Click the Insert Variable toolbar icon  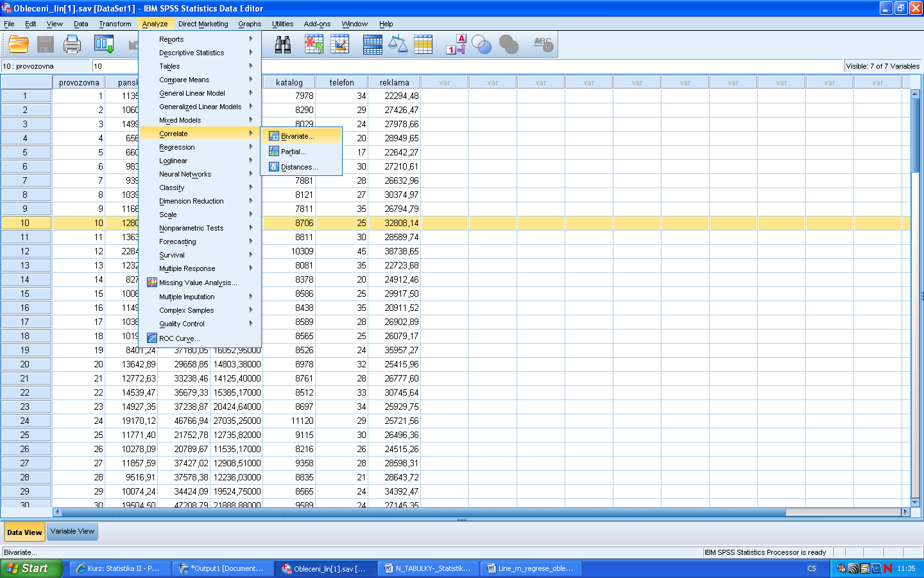340,44
